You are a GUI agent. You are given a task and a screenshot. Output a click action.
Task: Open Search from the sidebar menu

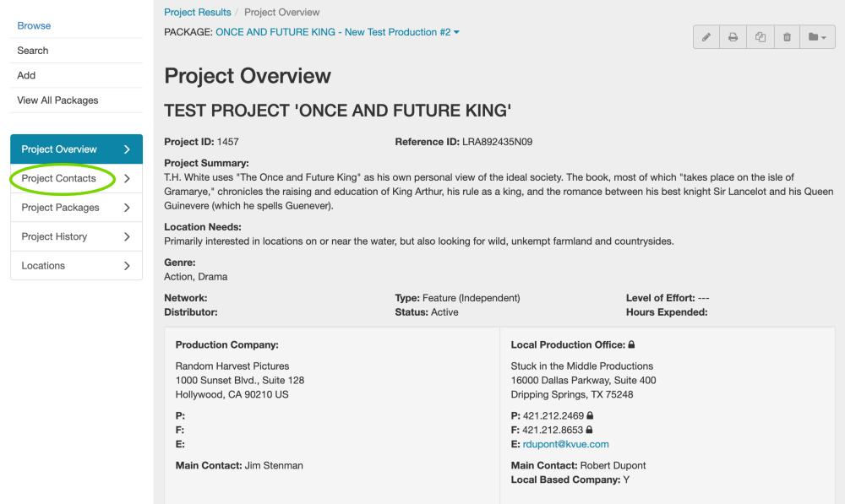tap(33, 51)
